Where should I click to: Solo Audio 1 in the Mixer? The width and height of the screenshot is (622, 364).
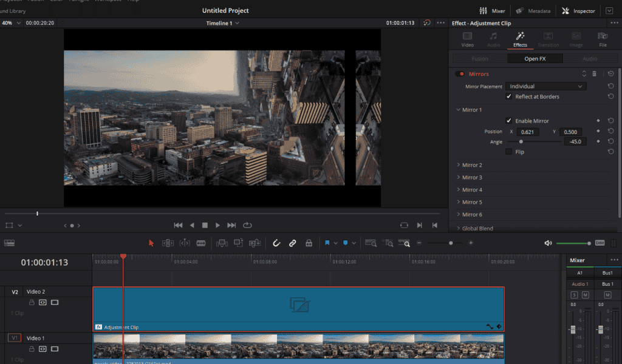tap(574, 295)
